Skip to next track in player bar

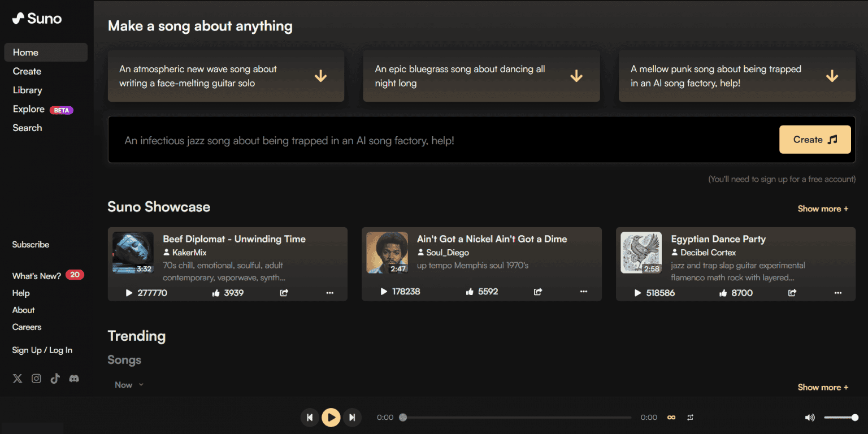click(x=352, y=418)
